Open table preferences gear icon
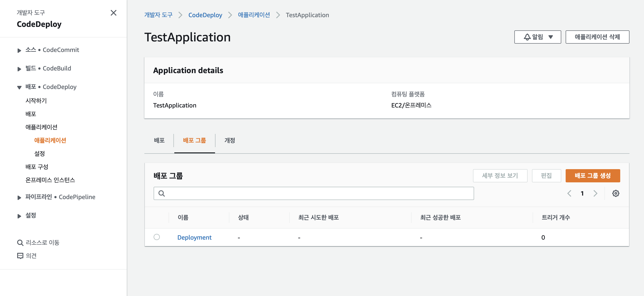 [616, 193]
